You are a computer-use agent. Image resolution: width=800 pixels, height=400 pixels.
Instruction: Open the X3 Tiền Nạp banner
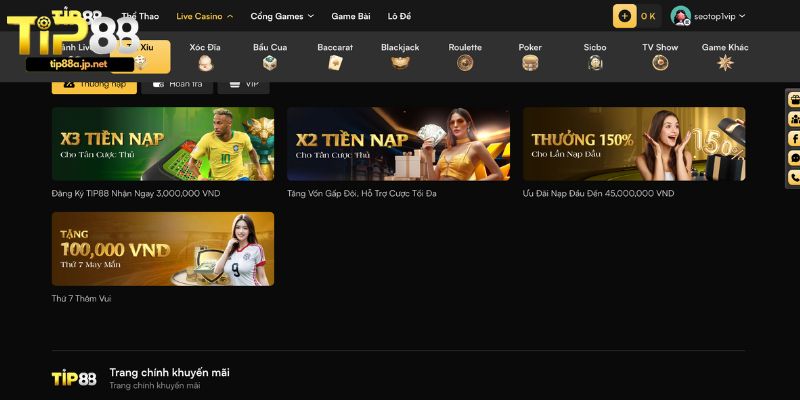point(163,144)
